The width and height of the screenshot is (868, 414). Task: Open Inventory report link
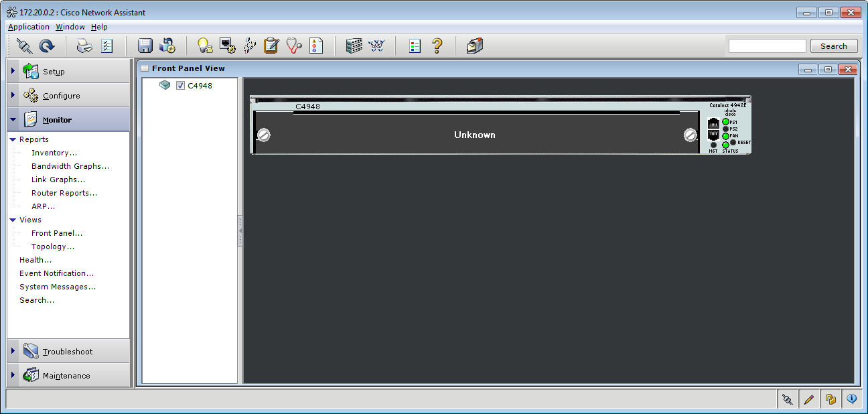pos(54,153)
